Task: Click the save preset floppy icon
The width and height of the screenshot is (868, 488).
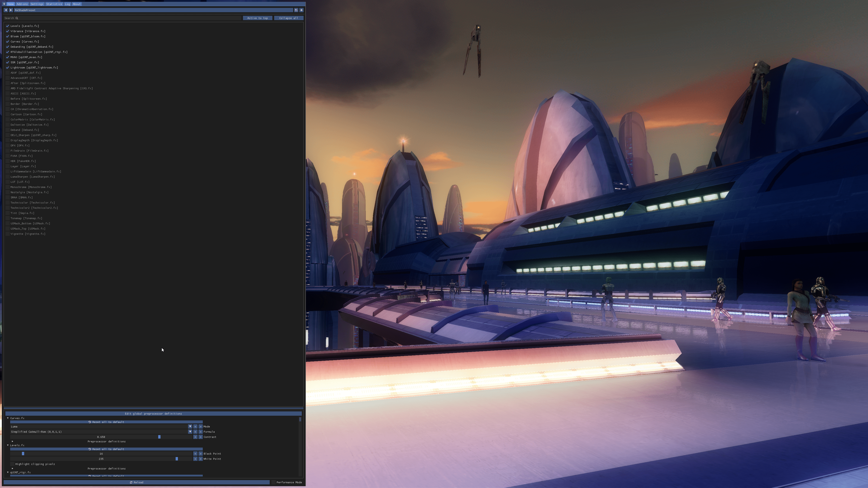Action: pos(296,10)
